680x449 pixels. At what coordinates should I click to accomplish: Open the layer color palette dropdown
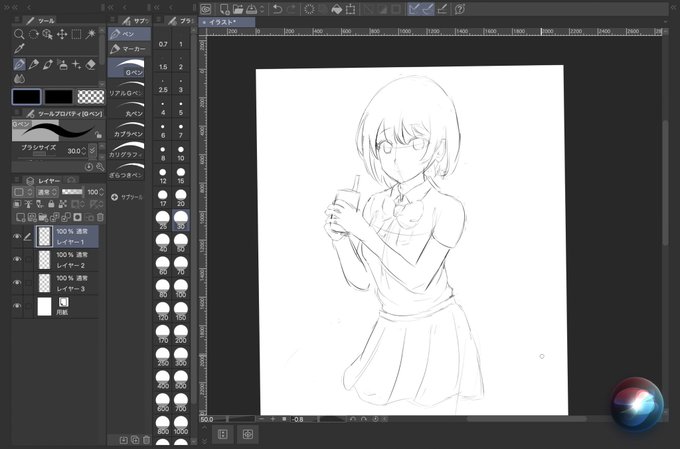pos(23,192)
